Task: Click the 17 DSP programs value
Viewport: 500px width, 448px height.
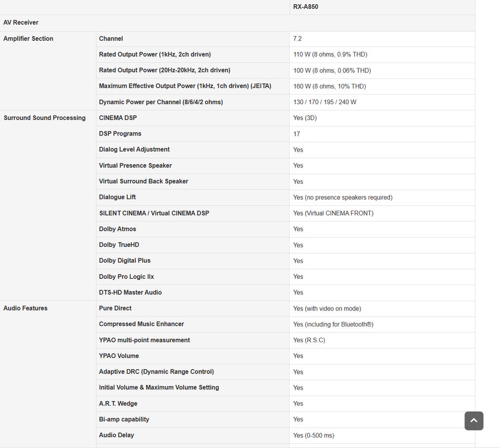Action: click(x=296, y=134)
